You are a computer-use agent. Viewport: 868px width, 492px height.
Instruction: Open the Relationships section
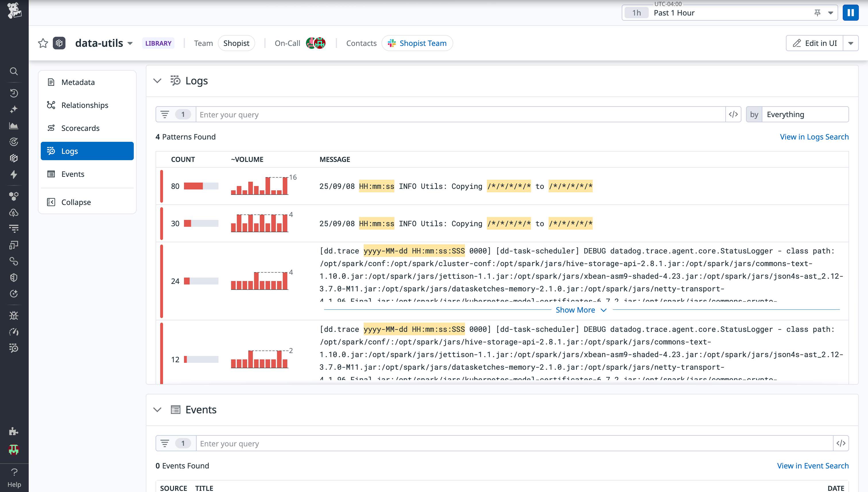coord(84,105)
